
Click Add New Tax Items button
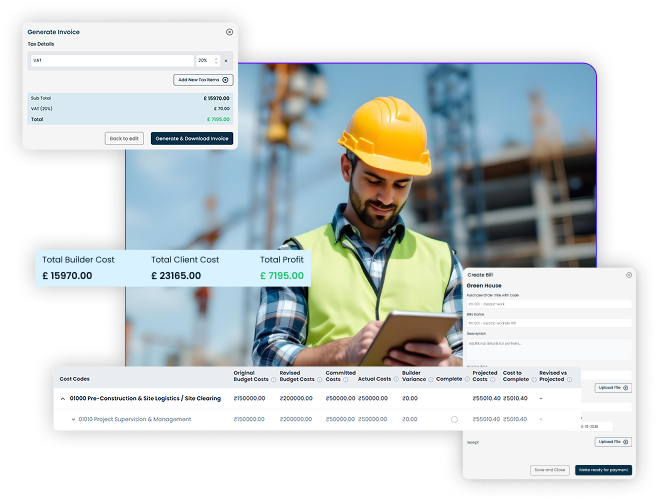click(203, 80)
